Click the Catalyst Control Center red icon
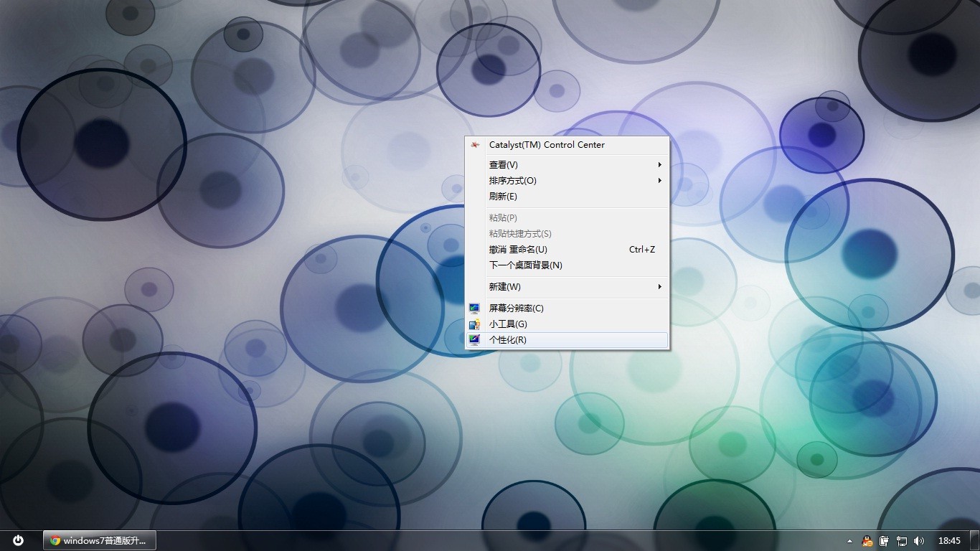Image resolution: width=980 pixels, height=551 pixels. pyautogui.click(x=475, y=145)
